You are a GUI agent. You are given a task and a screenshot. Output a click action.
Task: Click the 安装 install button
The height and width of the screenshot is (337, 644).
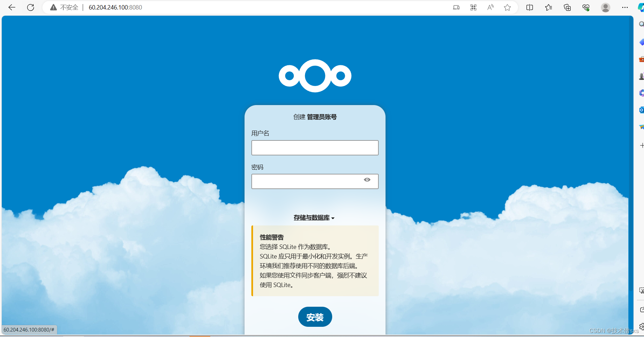(x=315, y=317)
